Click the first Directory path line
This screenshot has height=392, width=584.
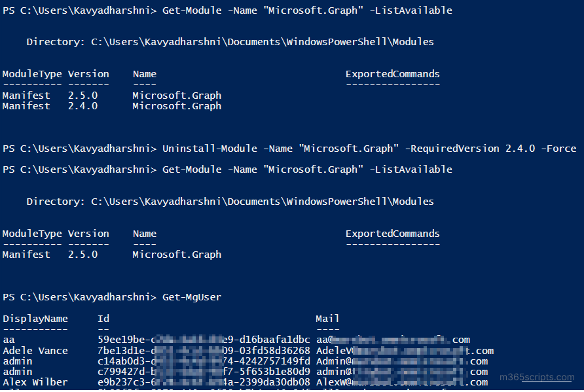tap(230, 42)
